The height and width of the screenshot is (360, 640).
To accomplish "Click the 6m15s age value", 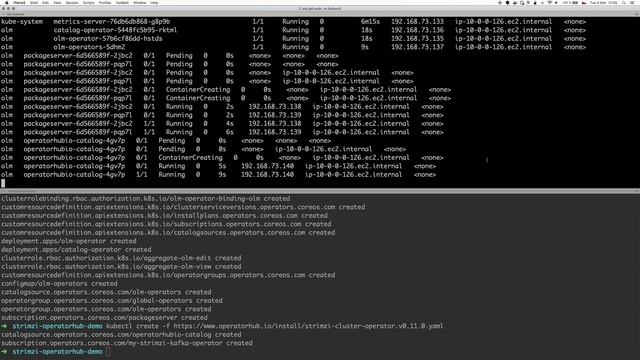I will click(370, 22).
